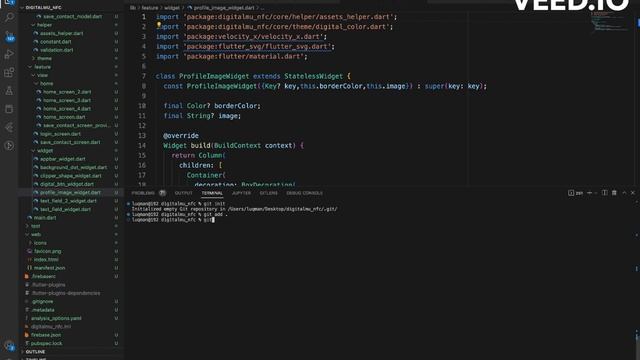Click 'feature' in the breadcrumb path
The height and width of the screenshot is (360, 640).
point(150,8)
